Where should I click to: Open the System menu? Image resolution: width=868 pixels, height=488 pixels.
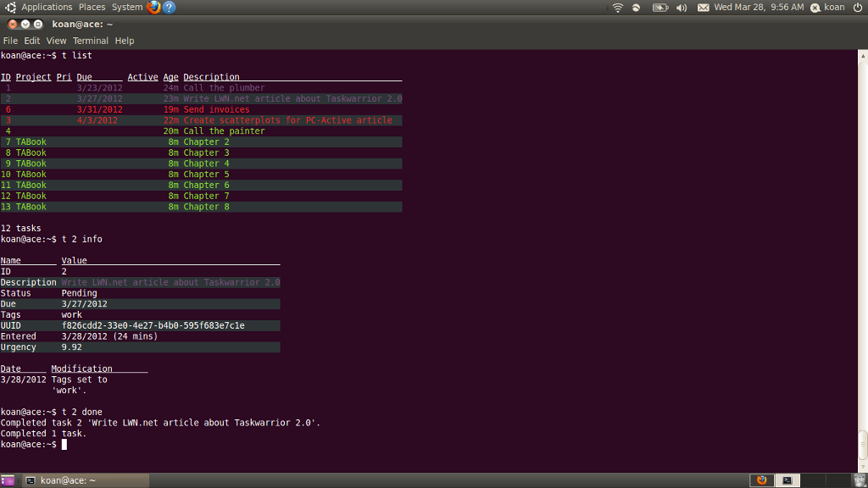[x=127, y=7]
